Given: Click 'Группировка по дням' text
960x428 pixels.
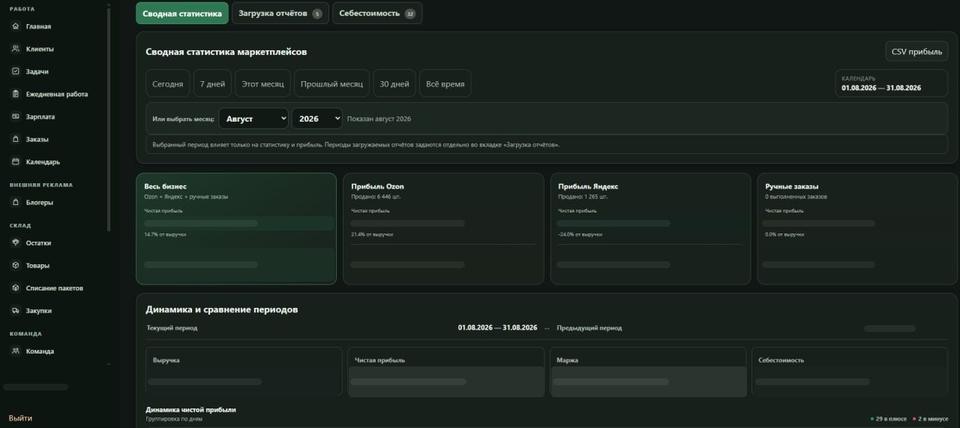Looking at the screenshot, I should click(x=174, y=419).
